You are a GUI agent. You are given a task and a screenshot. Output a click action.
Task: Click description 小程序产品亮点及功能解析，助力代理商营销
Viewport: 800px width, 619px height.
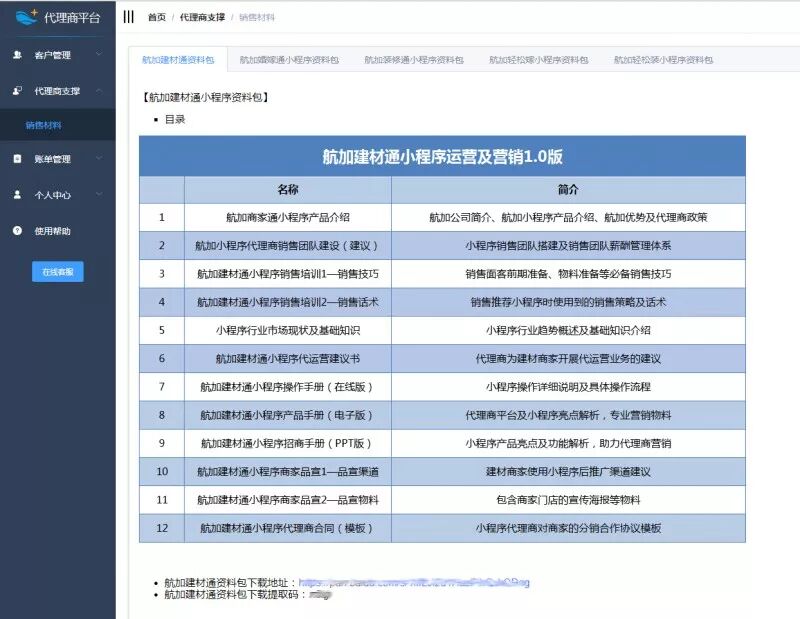568,443
